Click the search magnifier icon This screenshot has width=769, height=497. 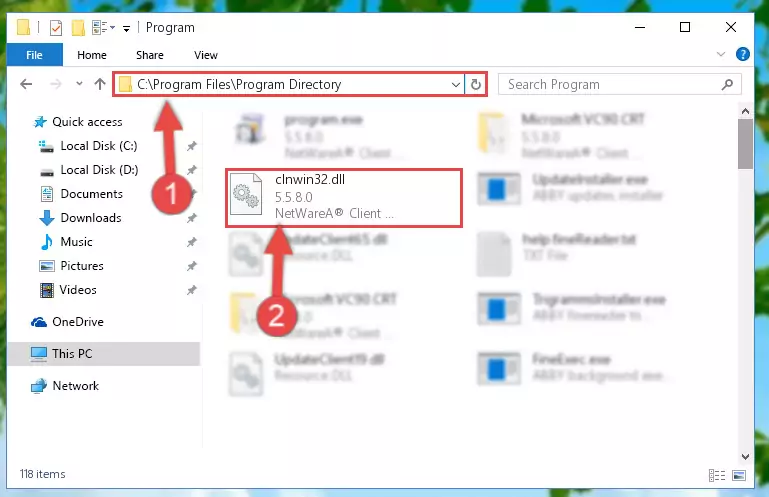727,84
